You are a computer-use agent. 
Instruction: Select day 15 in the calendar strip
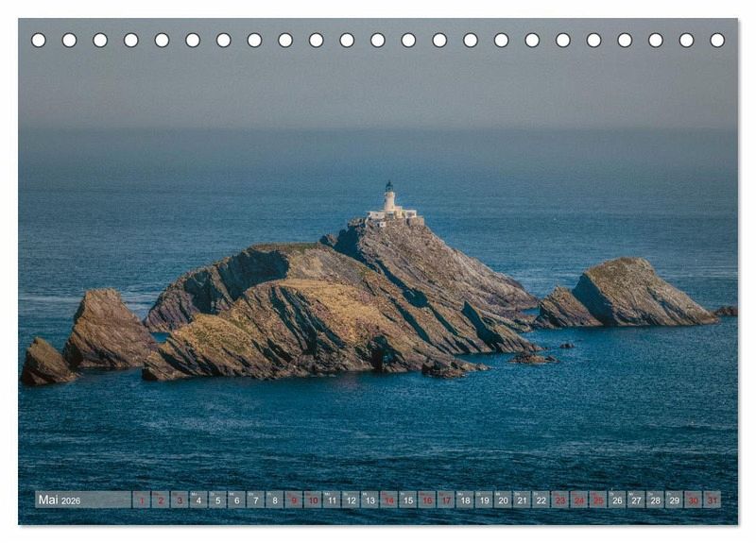tap(408, 500)
